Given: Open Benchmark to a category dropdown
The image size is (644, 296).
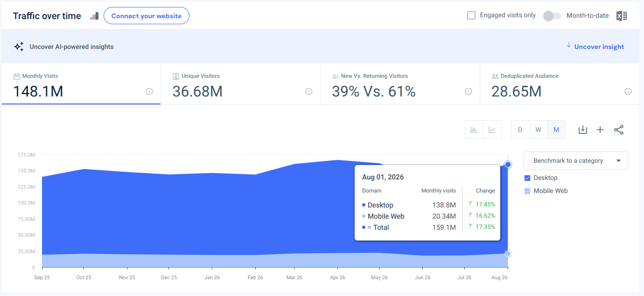Looking at the screenshot, I should (x=576, y=160).
